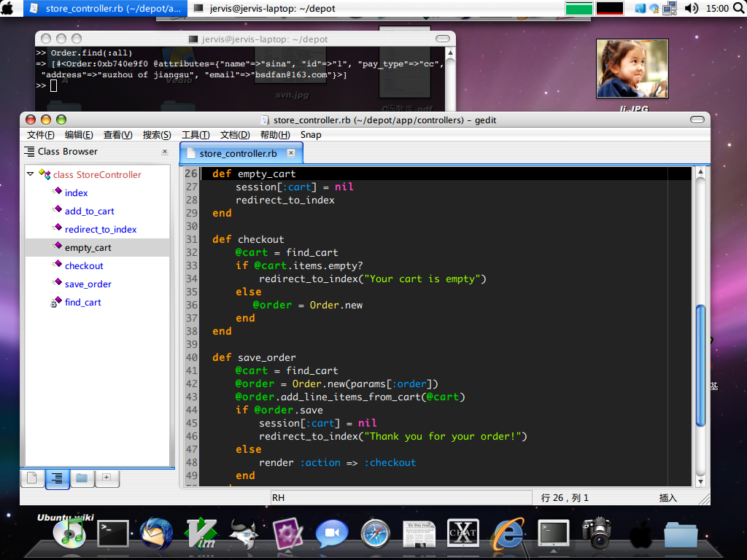Close the store_controller.rb tab
The width and height of the screenshot is (747, 560).
[291, 153]
